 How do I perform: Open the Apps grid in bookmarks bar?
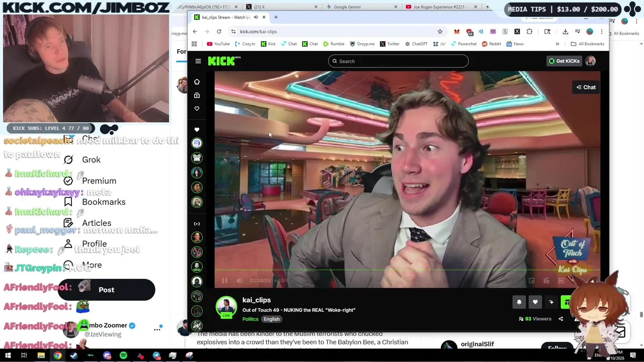(194, 44)
